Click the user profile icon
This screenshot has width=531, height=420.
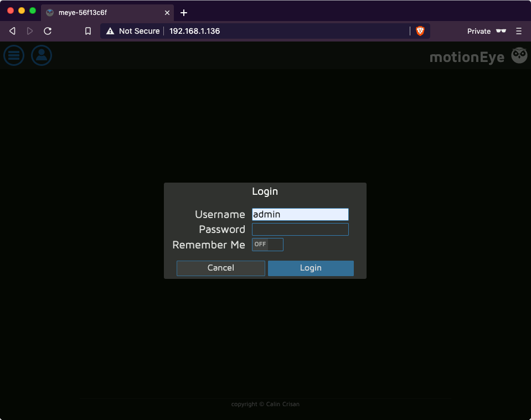[x=42, y=55]
